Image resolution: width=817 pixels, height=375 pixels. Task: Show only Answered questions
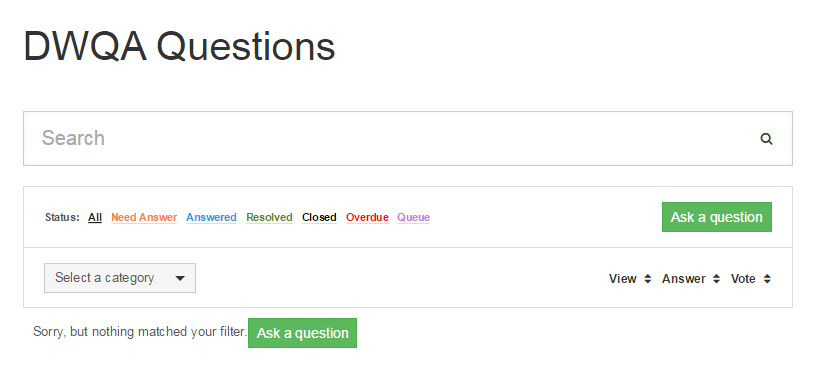pos(212,217)
